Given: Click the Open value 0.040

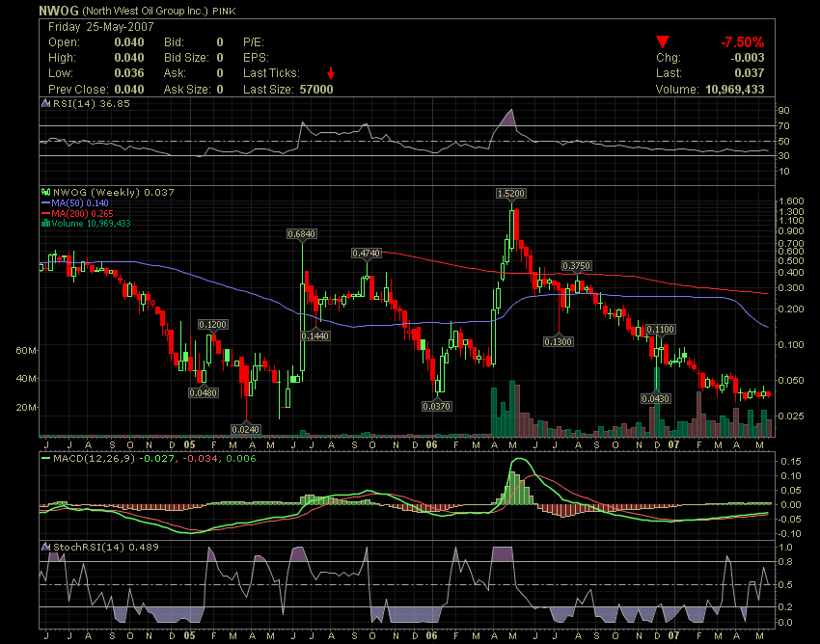Looking at the screenshot, I should (x=129, y=42).
